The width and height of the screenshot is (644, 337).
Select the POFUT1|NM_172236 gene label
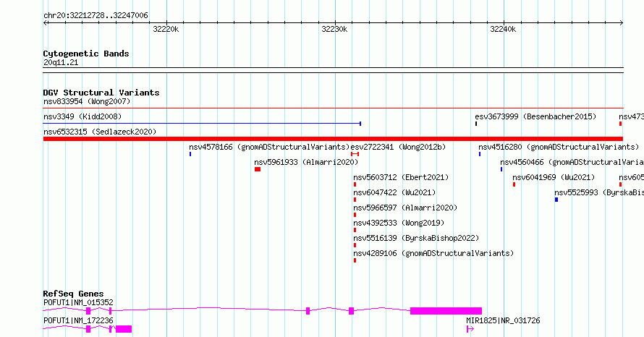pyautogui.click(x=78, y=320)
